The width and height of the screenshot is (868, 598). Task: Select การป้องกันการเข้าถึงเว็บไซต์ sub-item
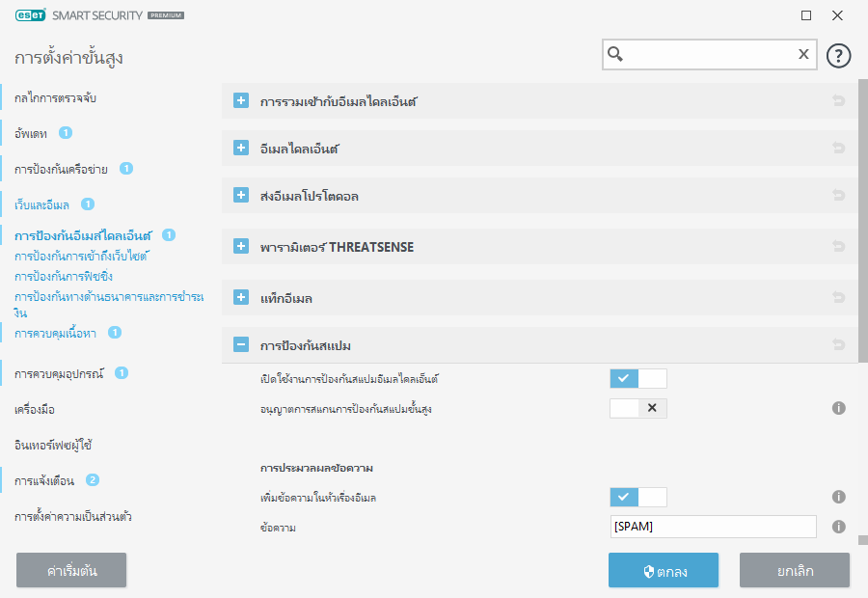82,256
